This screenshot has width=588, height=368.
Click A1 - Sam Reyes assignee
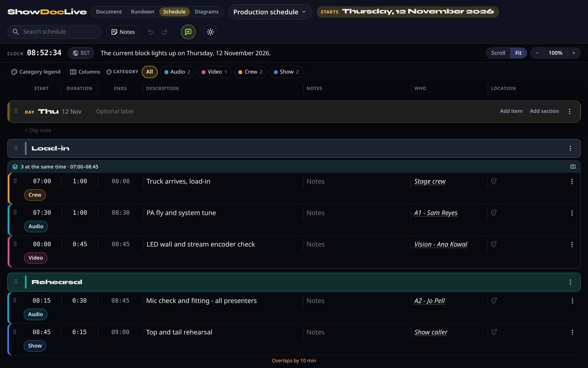point(436,213)
